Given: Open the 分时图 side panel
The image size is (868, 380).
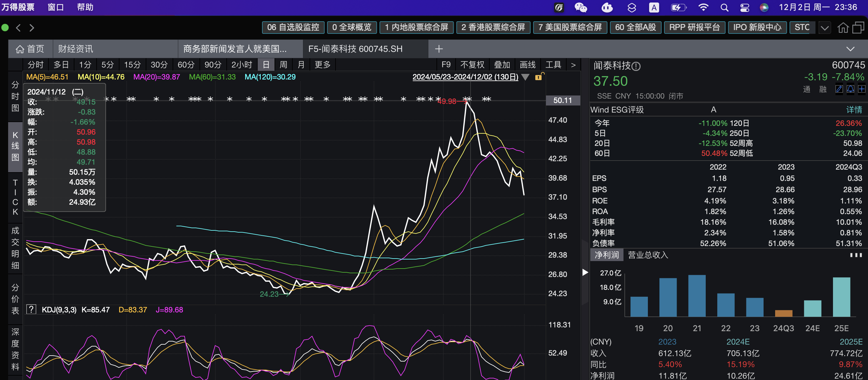Looking at the screenshot, I should pyautogui.click(x=15, y=96).
